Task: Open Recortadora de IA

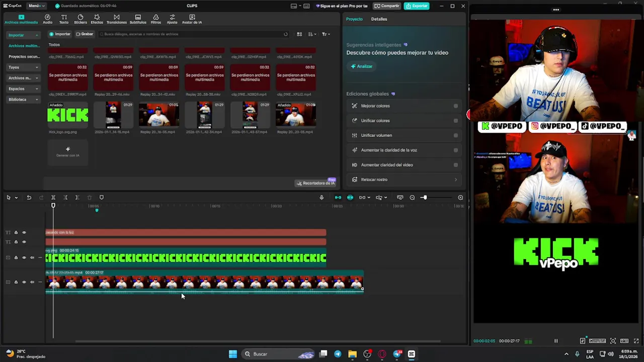Action: tap(315, 183)
